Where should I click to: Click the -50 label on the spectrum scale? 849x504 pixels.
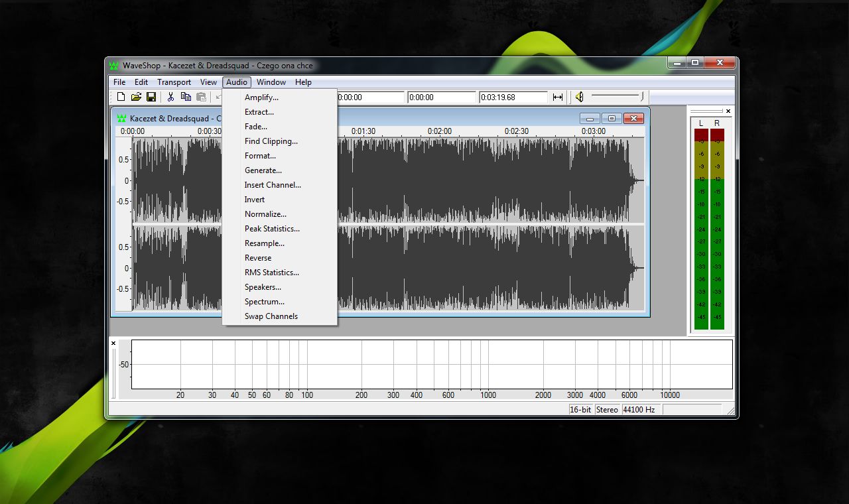coord(124,365)
